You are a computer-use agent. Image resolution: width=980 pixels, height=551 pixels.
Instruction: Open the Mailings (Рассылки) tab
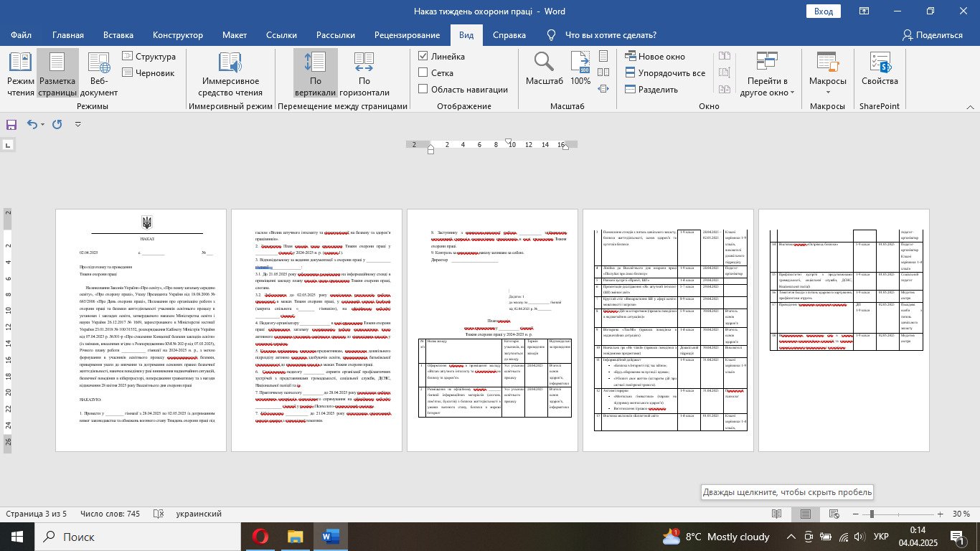coord(334,34)
